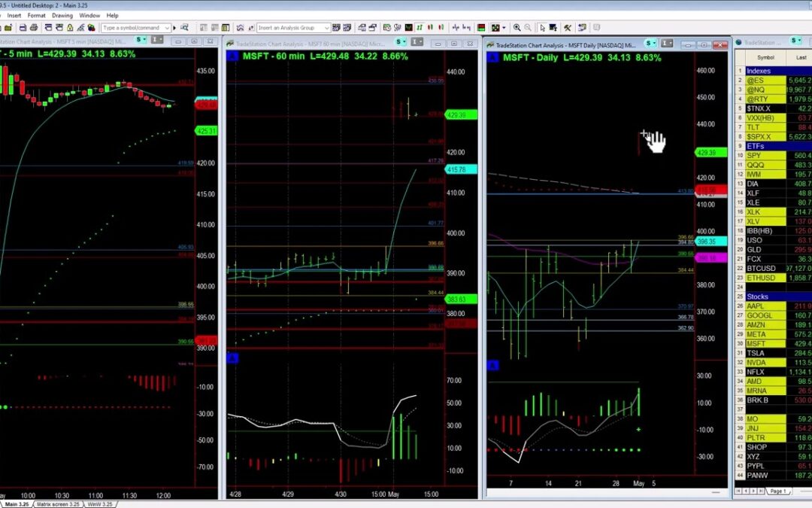Open the Help menu
The height and width of the screenshot is (508, 812).
pyautogui.click(x=112, y=16)
